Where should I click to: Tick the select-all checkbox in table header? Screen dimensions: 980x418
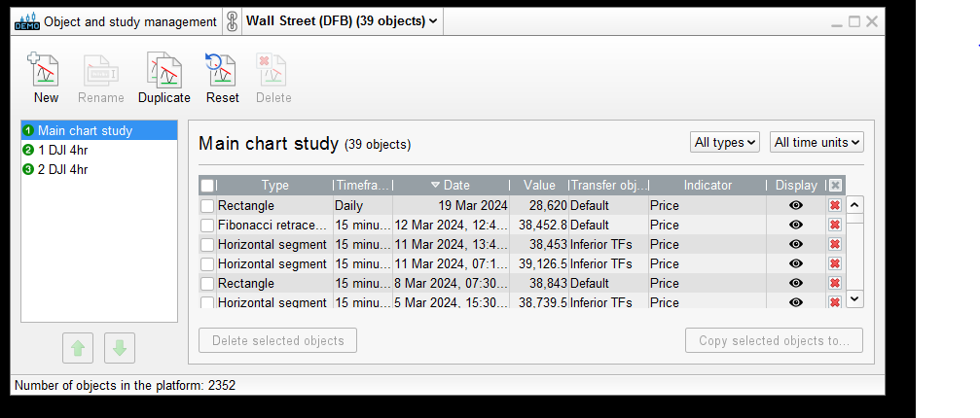point(207,186)
